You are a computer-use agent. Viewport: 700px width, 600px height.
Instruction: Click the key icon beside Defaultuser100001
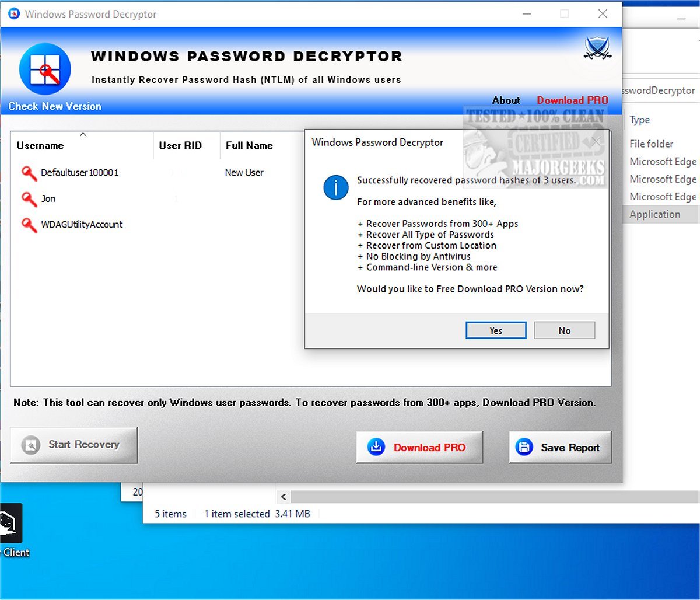pyautogui.click(x=29, y=173)
